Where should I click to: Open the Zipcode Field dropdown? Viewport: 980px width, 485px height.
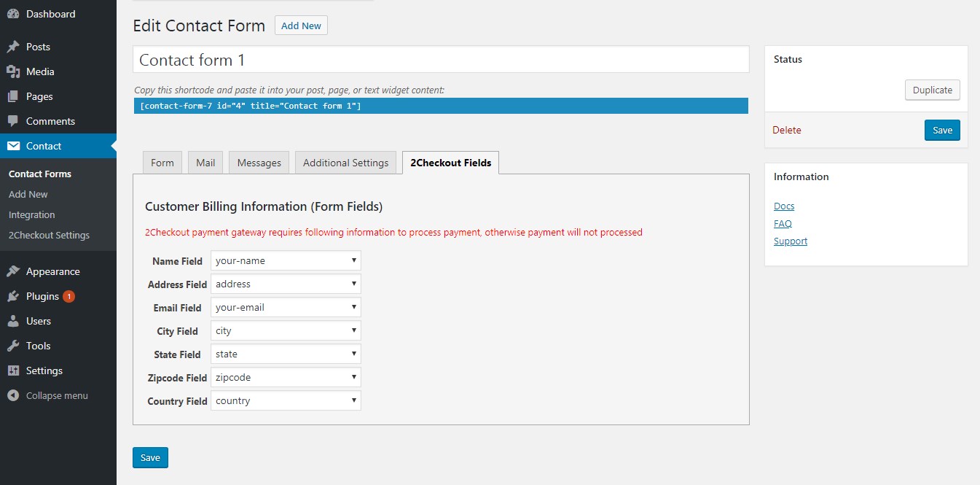click(286, 377)
